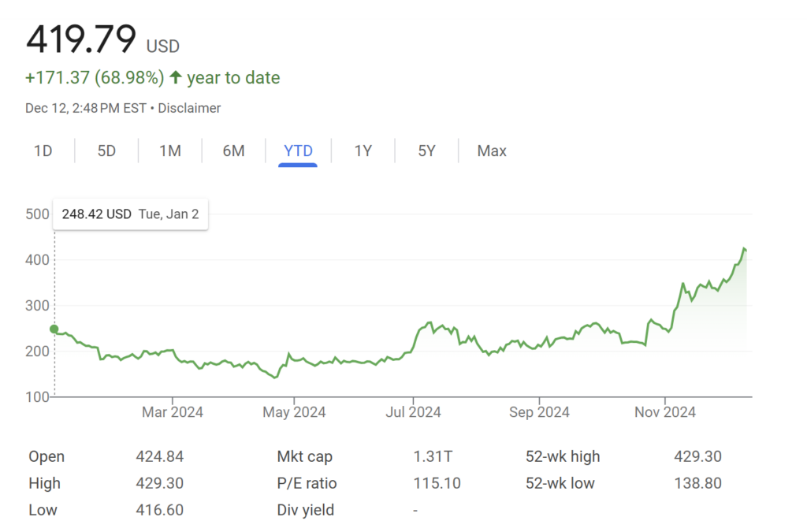
Task: Open the 6M chart view
Action: pyautogui.click(x=233, y=151)
